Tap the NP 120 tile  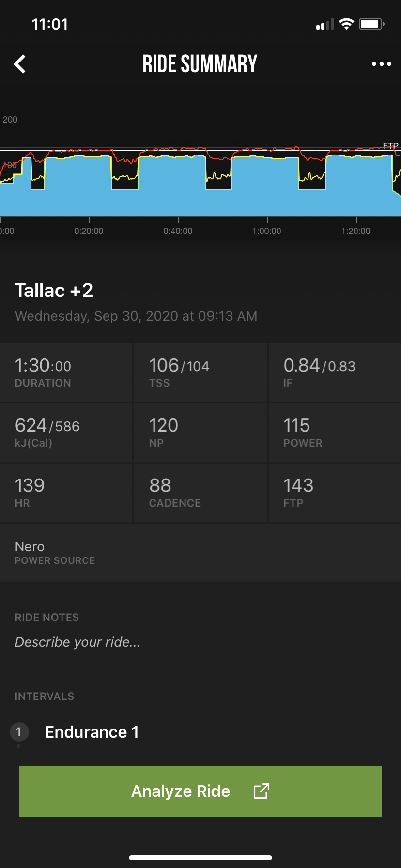pyautogui.click(x=200, y=433)
